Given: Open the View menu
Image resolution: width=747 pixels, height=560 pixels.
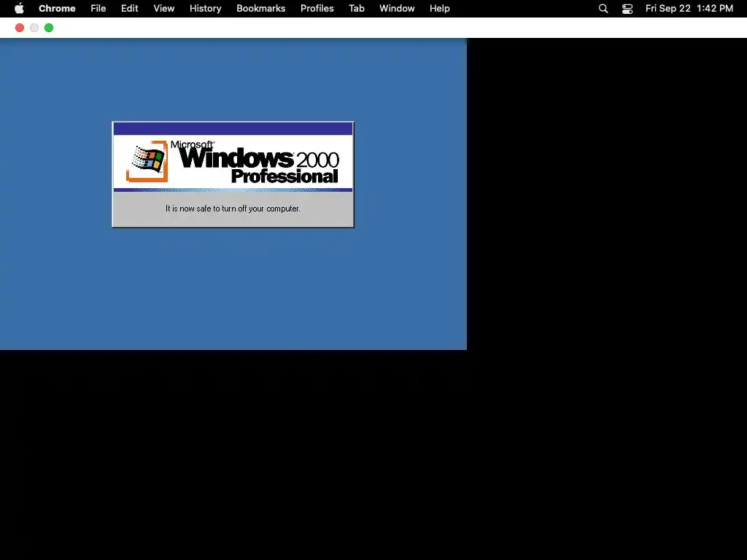Looking at the screenshot, I should [x=164, y=9].
